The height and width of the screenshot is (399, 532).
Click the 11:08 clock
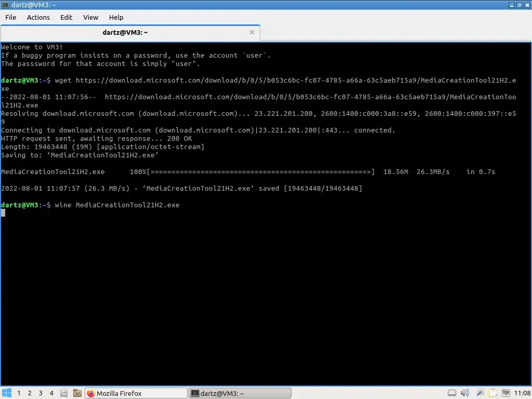(522, 393)
